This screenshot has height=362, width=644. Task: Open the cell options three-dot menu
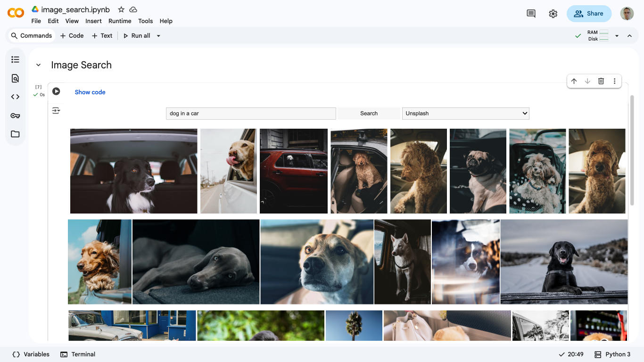tap(614, 81)
